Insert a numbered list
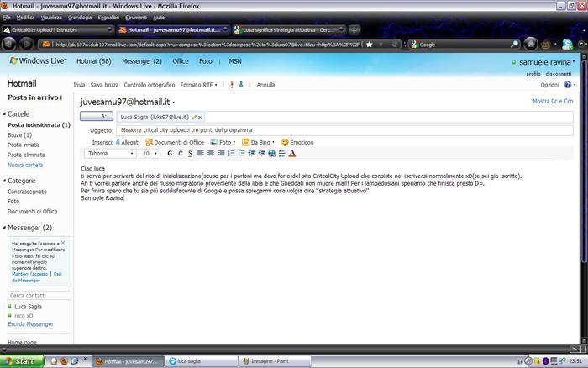The height and width of the screenshot is (368, 588). coord(231,153)
